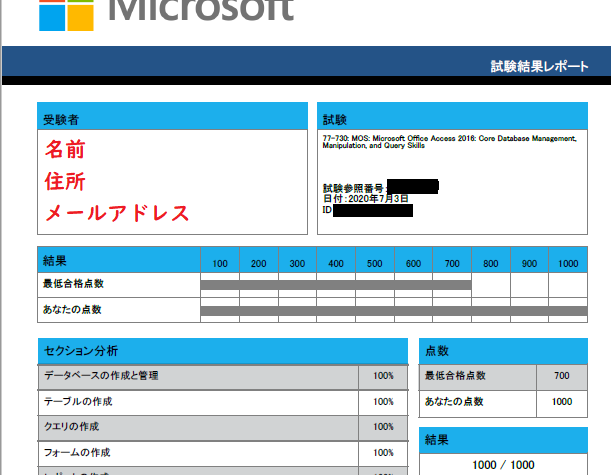
Task: Click the redacted exam reference number box
Action: tap(413, 186)
